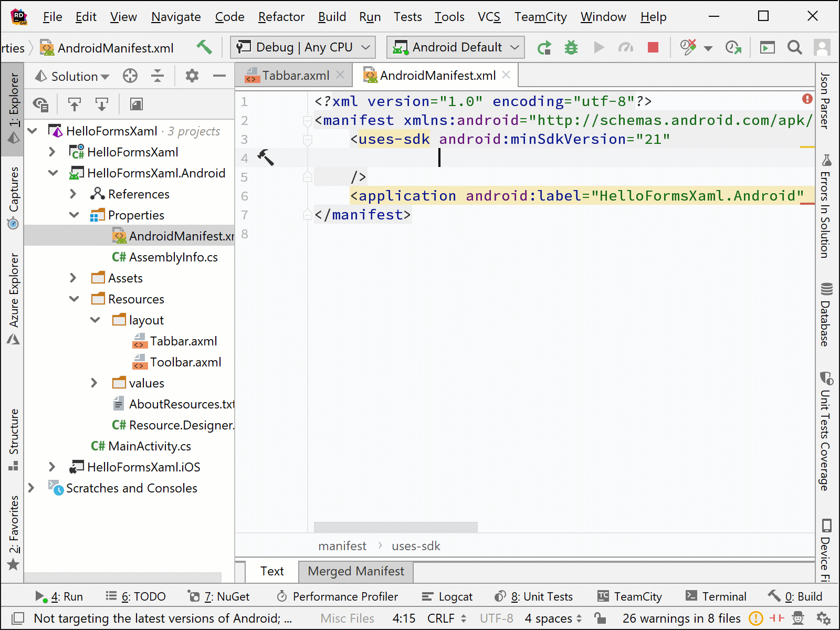Open the Terminal tool window
Image resolution: width=840 pixels, height=630 pixels.
[x=716, y=596]
